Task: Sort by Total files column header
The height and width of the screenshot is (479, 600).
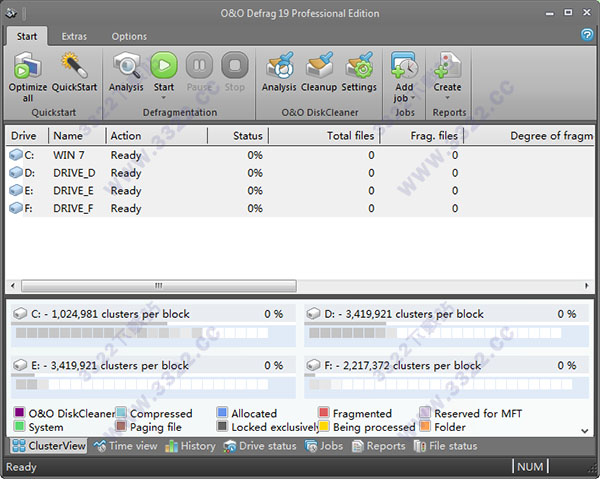Action: [x=324, y=136]
